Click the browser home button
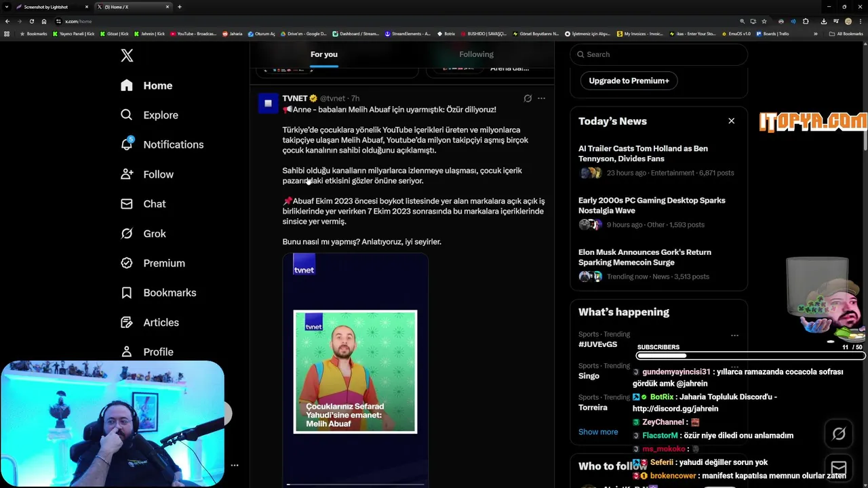 (x=44, y=21)
